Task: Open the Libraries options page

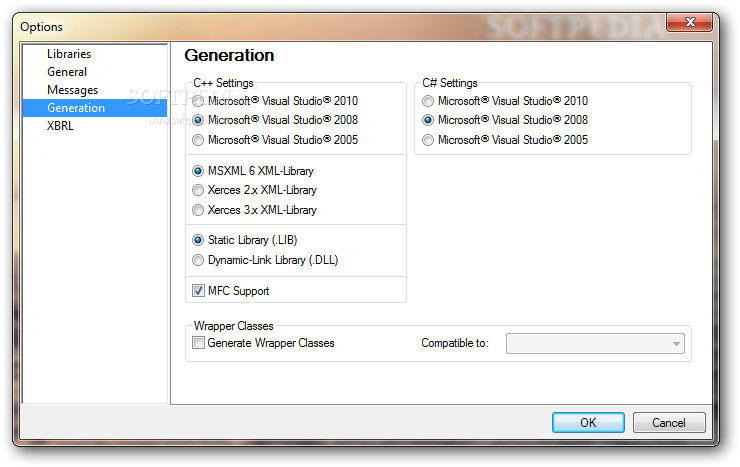Action: [69, 54]
